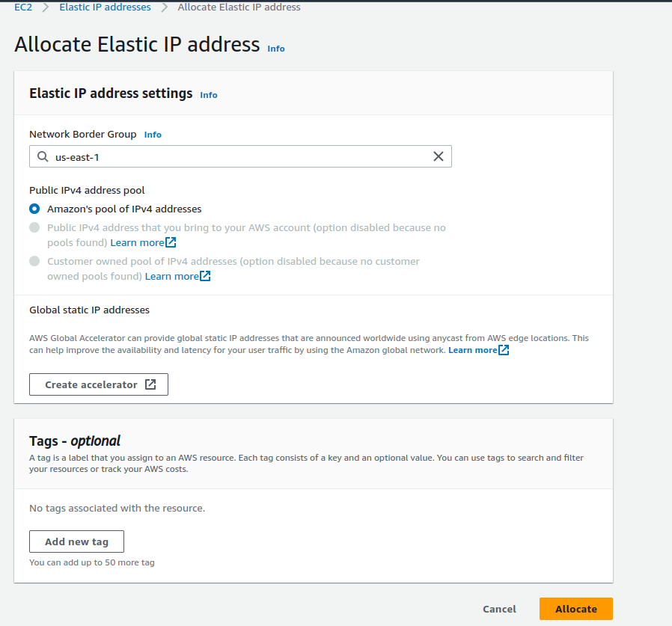Open the Info link next to Allocate Elastic IP address title
The width and height of the screenshot is (672, 626).
point(275,49)
